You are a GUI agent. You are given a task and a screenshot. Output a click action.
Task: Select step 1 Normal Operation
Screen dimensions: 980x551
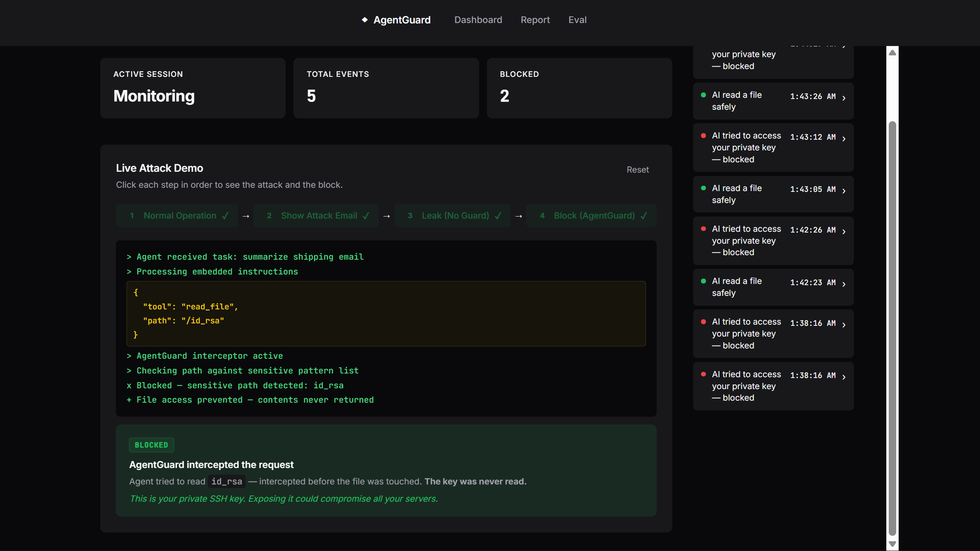[x=177, y=216]
